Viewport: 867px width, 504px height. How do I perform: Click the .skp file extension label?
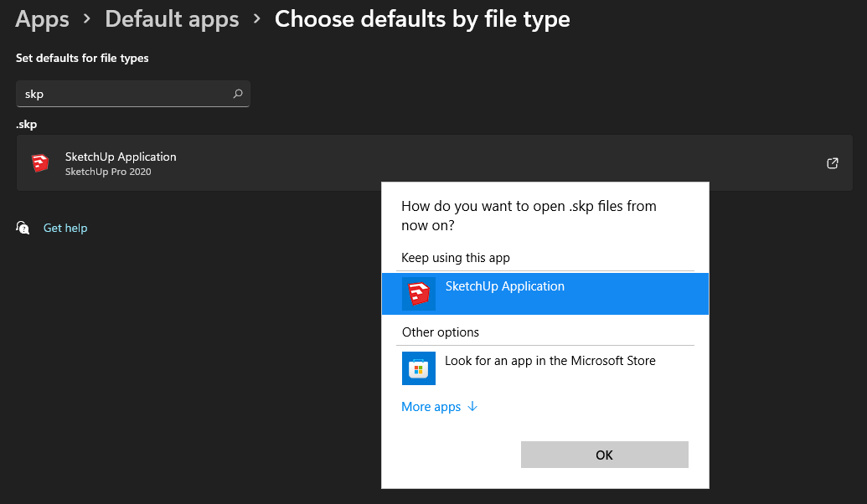click(x=27, y=125)
